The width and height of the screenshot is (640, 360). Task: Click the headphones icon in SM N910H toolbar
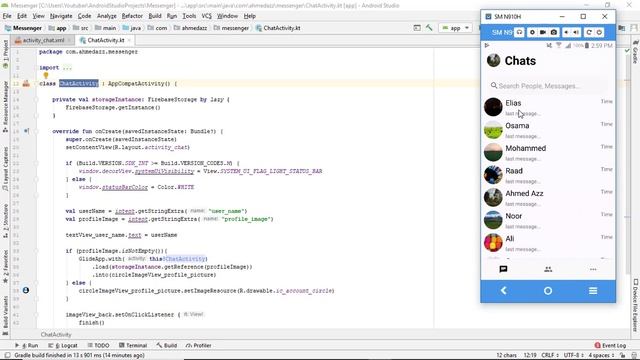pyautogui.click(x=519, y=32)
